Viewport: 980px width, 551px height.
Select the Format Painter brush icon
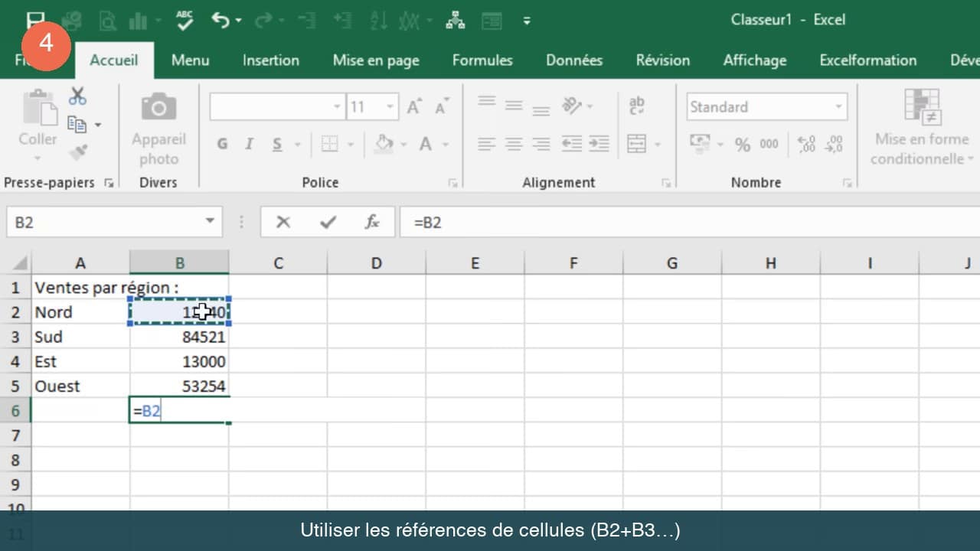(77, 151)
